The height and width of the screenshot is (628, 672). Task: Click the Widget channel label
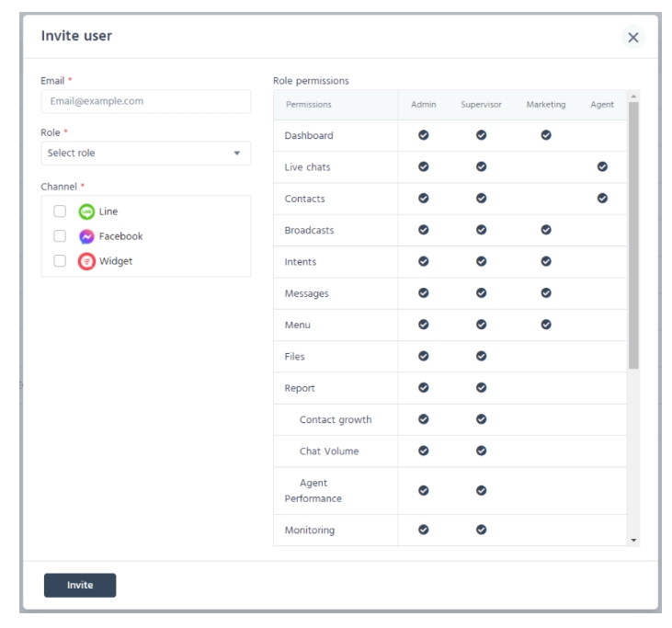[x=116, y=261]
